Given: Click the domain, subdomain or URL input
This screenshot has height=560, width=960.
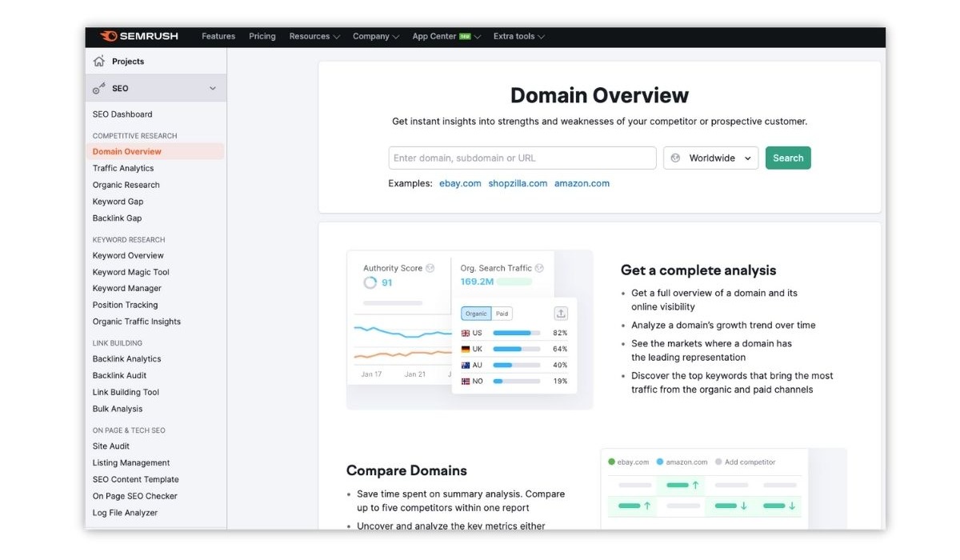Looking at the screenshot, I should coord(522,158).
